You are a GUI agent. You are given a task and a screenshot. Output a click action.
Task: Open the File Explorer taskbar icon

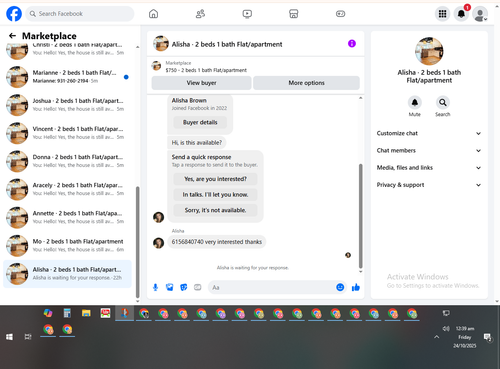tap(86, 313)
